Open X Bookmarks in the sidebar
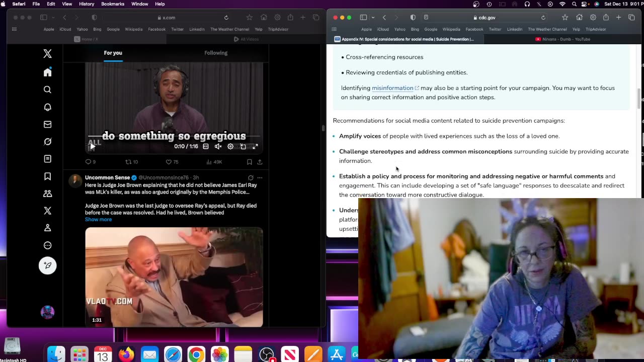Image resolution: width=644 pixels, height=362 pixels. tap(47, 176)
